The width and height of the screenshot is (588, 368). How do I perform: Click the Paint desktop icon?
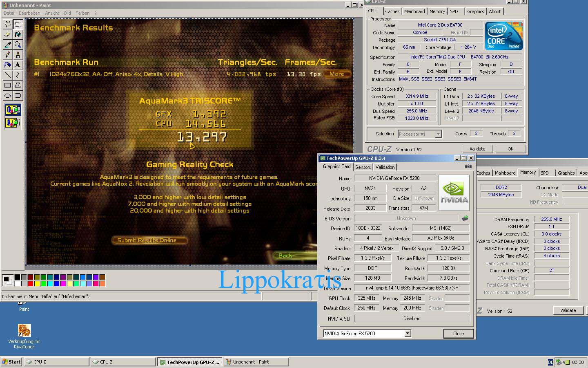(x=24, y=307)
